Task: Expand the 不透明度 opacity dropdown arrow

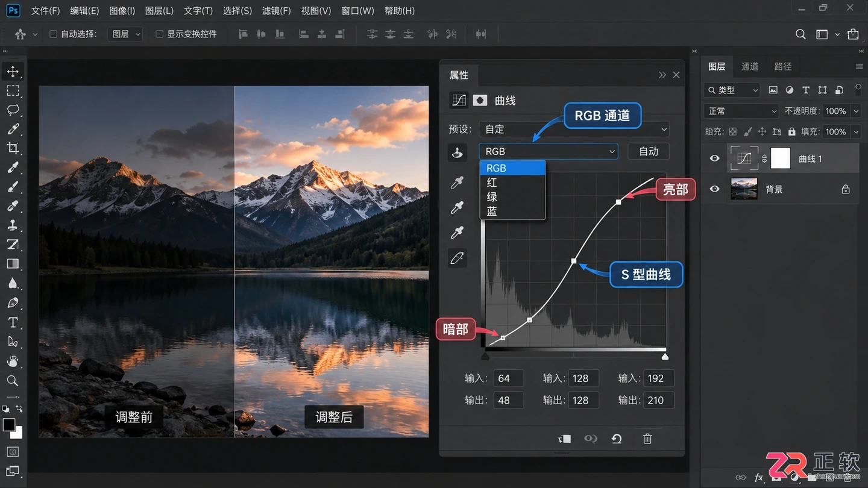Action: (x=856, y=111)
